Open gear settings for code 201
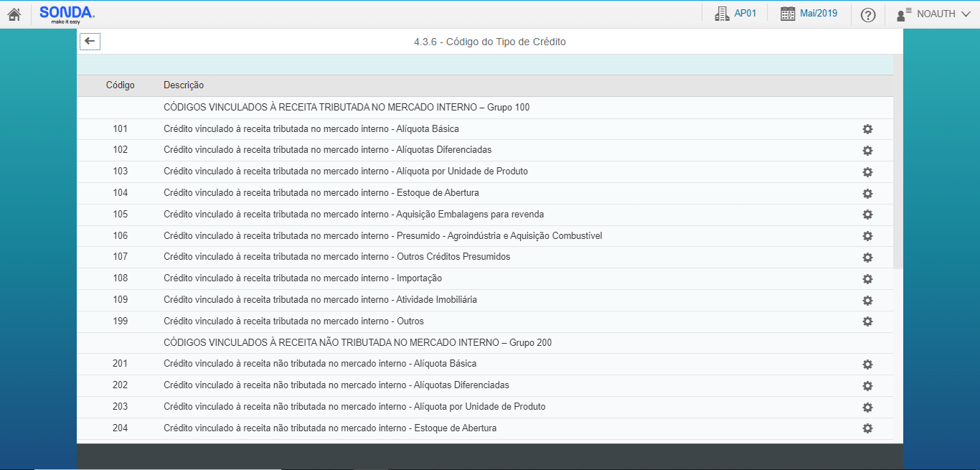This screenshot has height=470, width=980. click(x=867, y=365)
